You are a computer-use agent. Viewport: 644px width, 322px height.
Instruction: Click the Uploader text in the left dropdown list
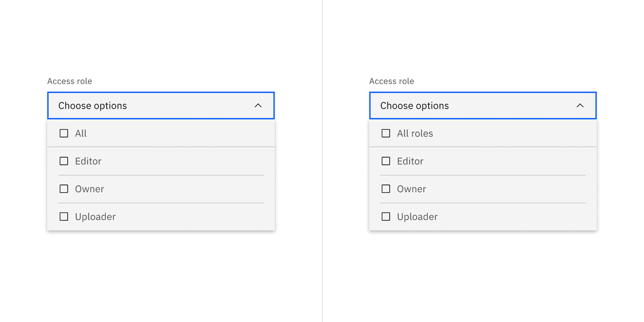[95, 216]
